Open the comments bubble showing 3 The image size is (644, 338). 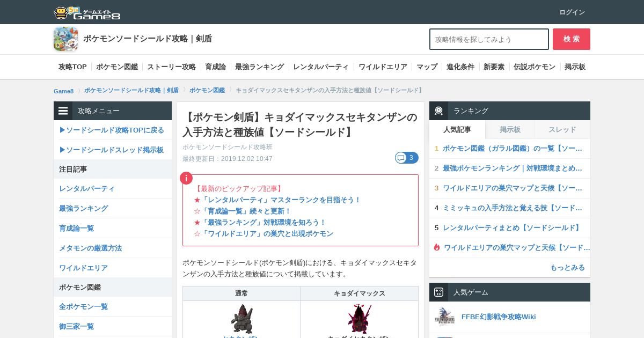[406, 158]
